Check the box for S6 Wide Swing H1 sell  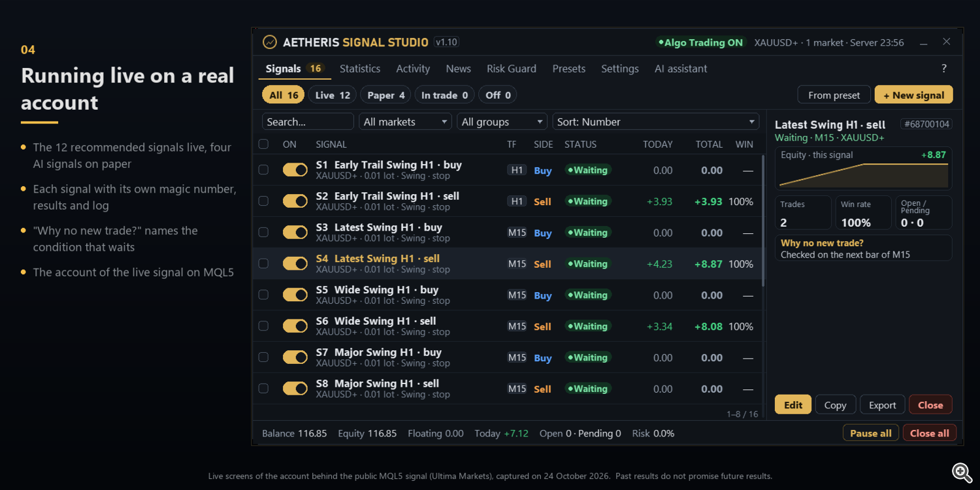[x=264, y=326]
